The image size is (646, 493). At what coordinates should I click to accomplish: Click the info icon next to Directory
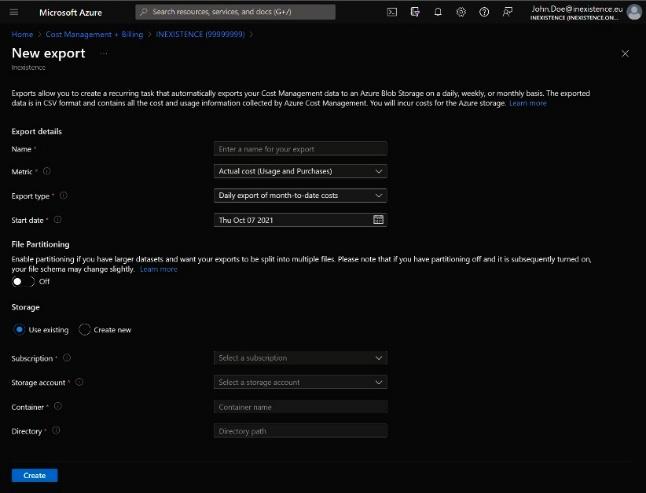tap(56, 430)
